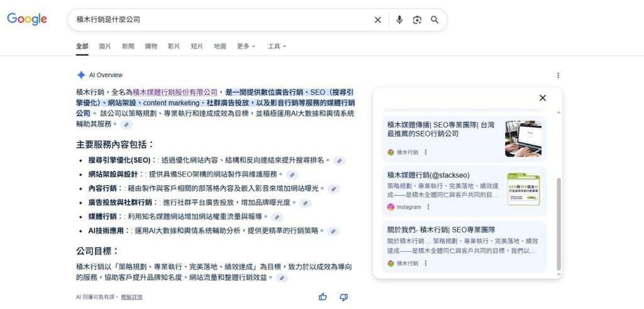Open AI Overview three-dot options menu
This screenshot has width=644, height=309.
(x=558, y=75)
